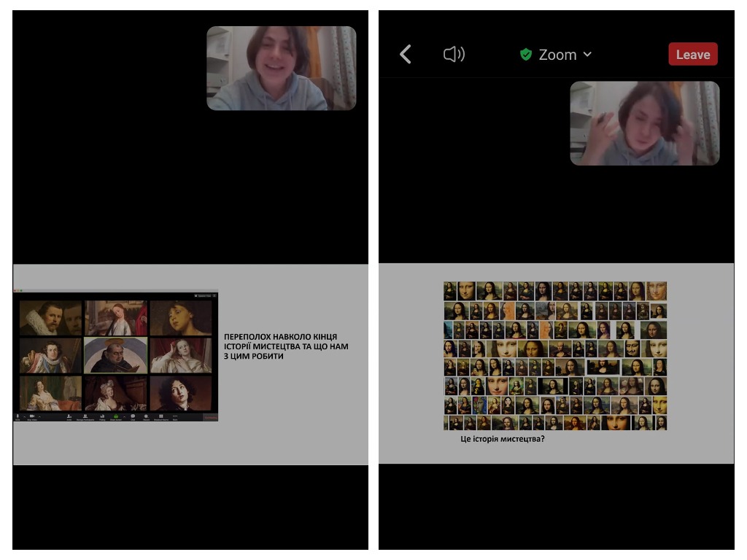
Task: Tap the red Leave button
Action: click(x=693, y=54)
